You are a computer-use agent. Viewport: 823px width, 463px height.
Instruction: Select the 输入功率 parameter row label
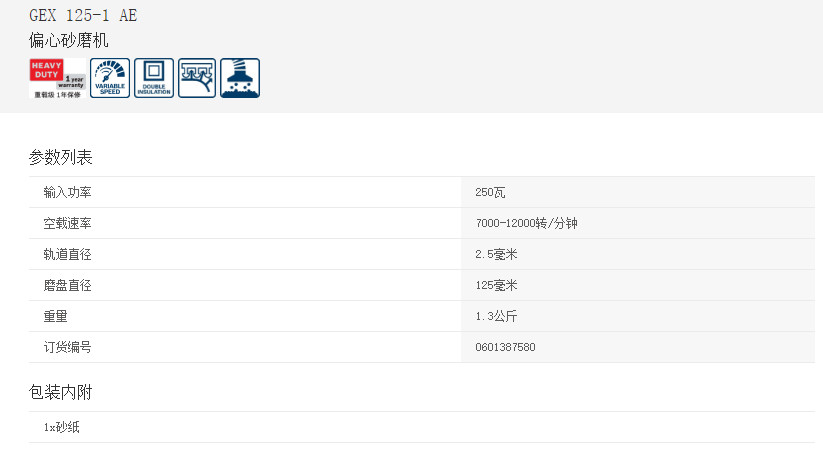[67, 192]
